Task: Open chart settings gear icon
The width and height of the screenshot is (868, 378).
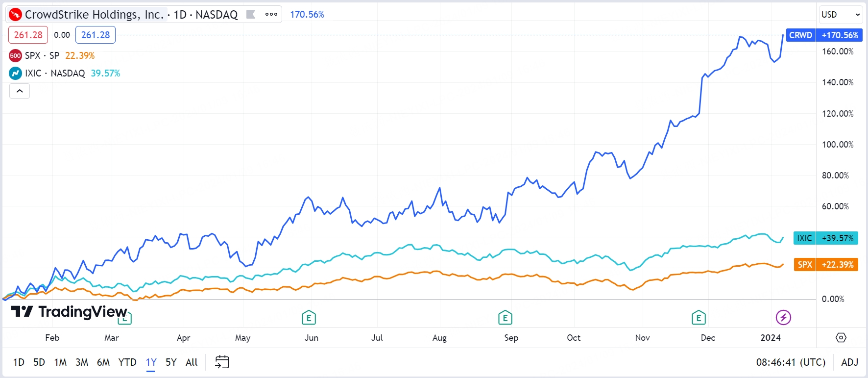Action: click(x=841, y=338)
